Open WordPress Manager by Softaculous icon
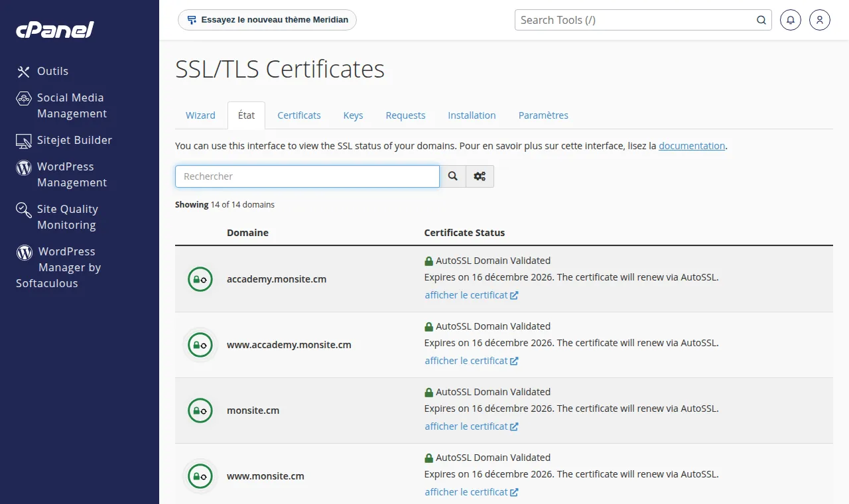Screen dimensions: 849x504 (25, 252)
